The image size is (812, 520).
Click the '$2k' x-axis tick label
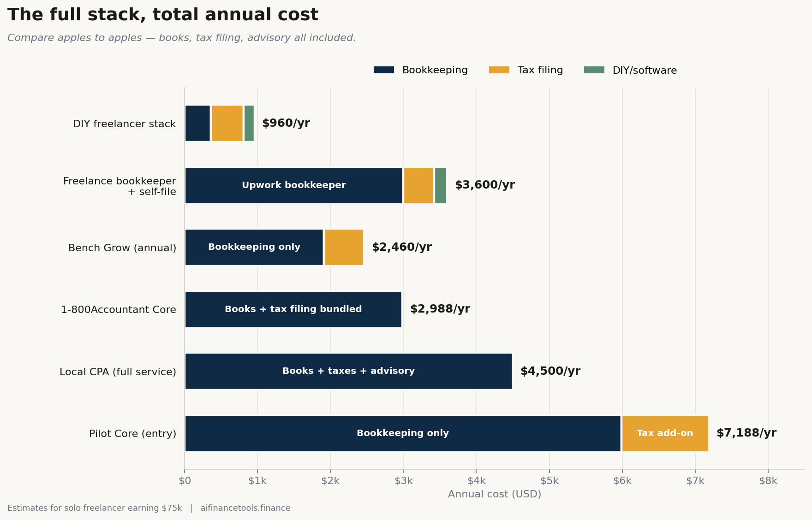pos(330,481)
